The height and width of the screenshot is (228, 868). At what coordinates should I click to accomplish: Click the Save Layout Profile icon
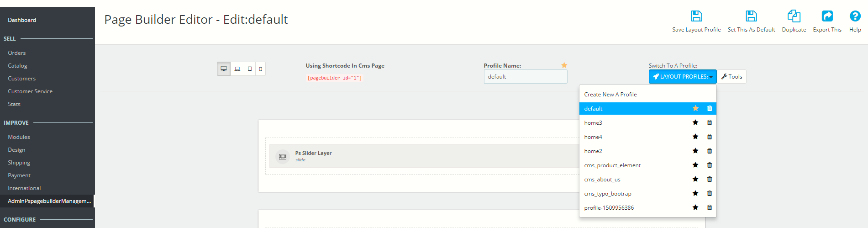click(696, 16)
